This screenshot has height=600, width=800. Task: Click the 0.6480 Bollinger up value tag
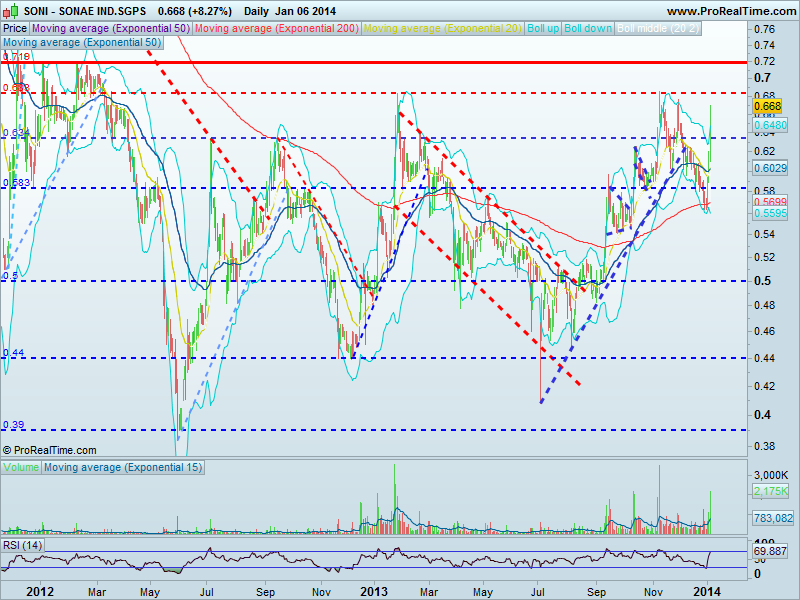pyautogui.click(x=770, y=125)
